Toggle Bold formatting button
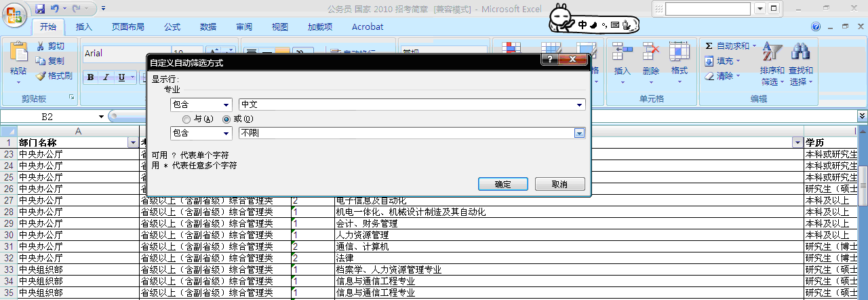Viewport: 868px width, 300px height. [x=90, y=77]
